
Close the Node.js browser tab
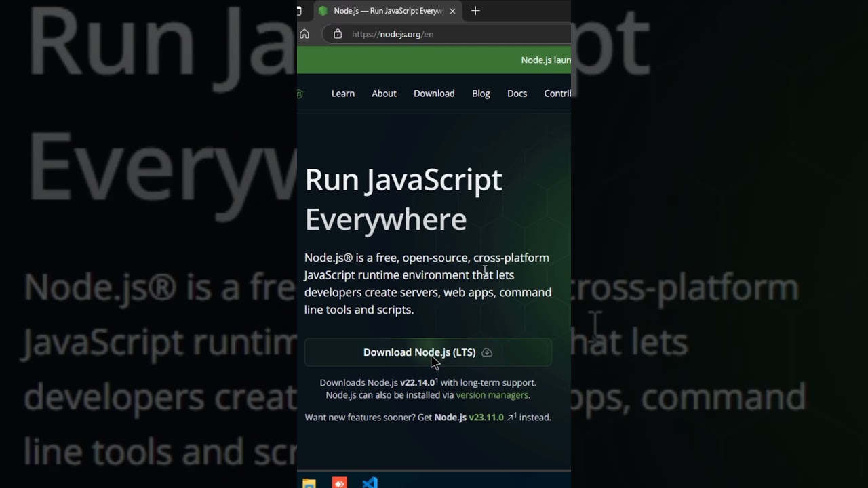(x=452, y=11)
